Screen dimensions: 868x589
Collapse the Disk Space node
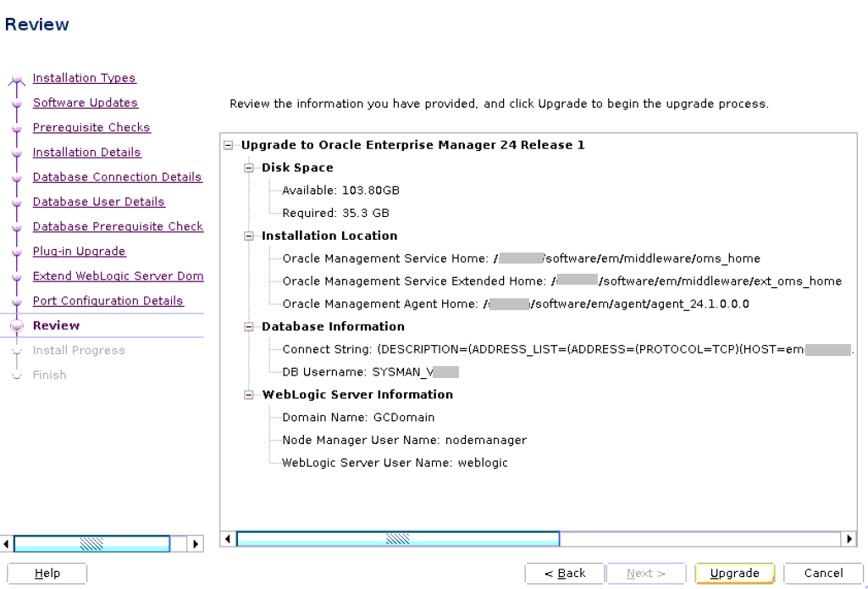pos(249,168)
